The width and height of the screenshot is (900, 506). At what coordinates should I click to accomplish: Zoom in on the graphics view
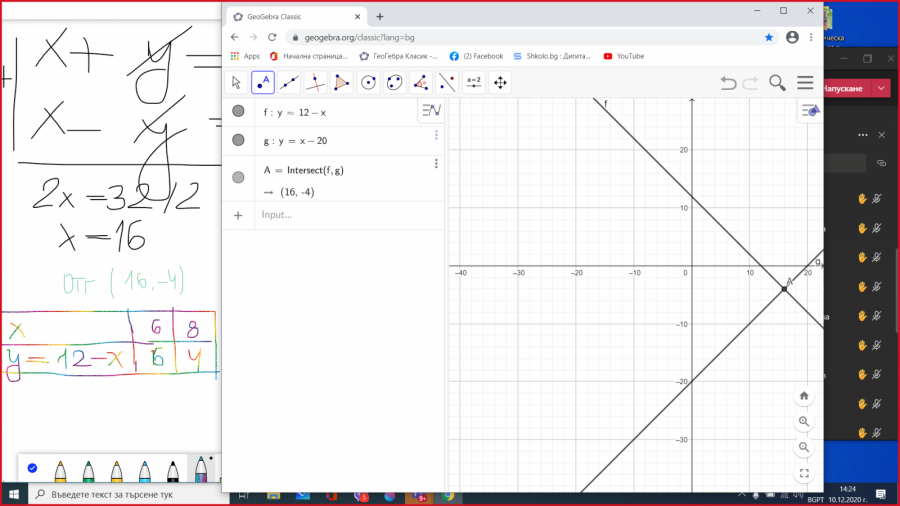(804, 422)
